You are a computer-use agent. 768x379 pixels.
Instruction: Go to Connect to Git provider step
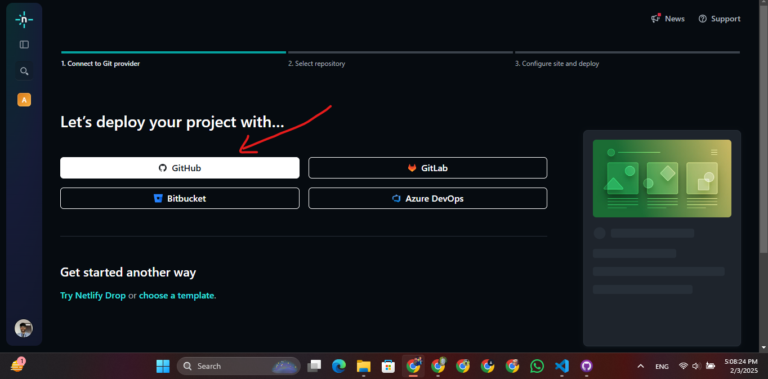point(100,64)
